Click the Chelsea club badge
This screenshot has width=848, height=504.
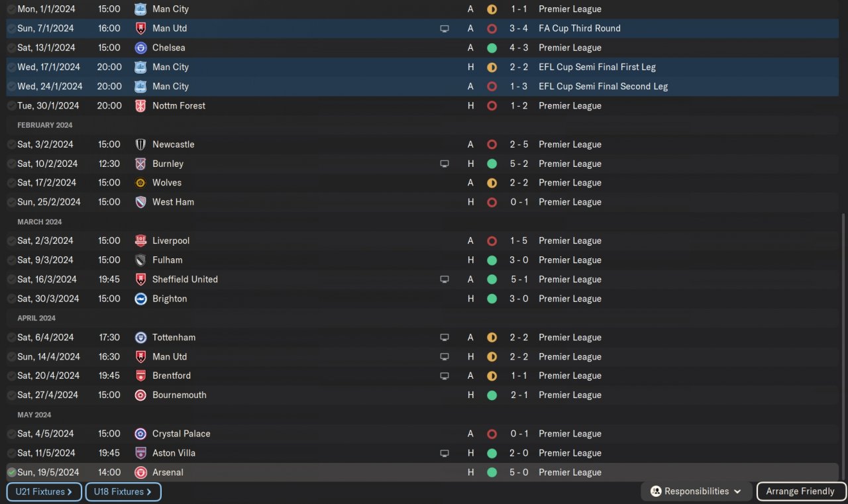(140, 48)
